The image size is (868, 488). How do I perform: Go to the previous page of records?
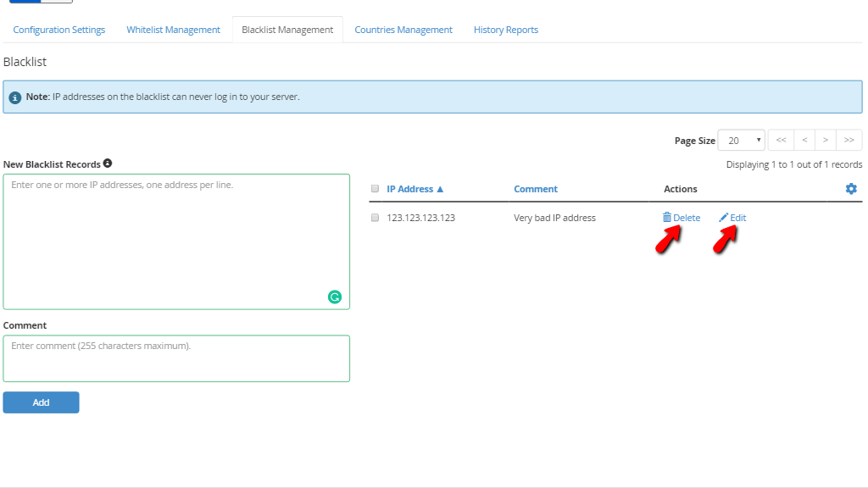coord(804,140)
